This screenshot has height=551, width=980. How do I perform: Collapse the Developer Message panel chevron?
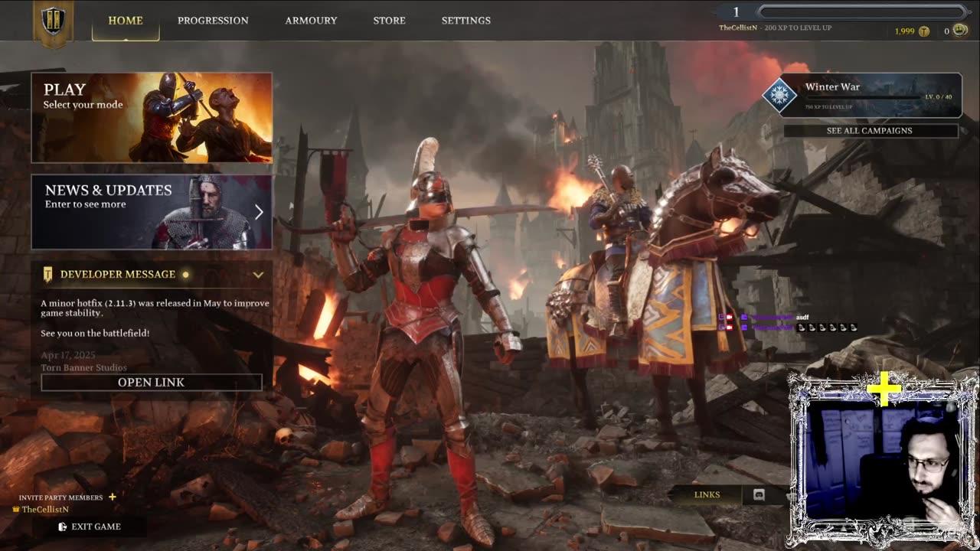click(x=258, y=274)
